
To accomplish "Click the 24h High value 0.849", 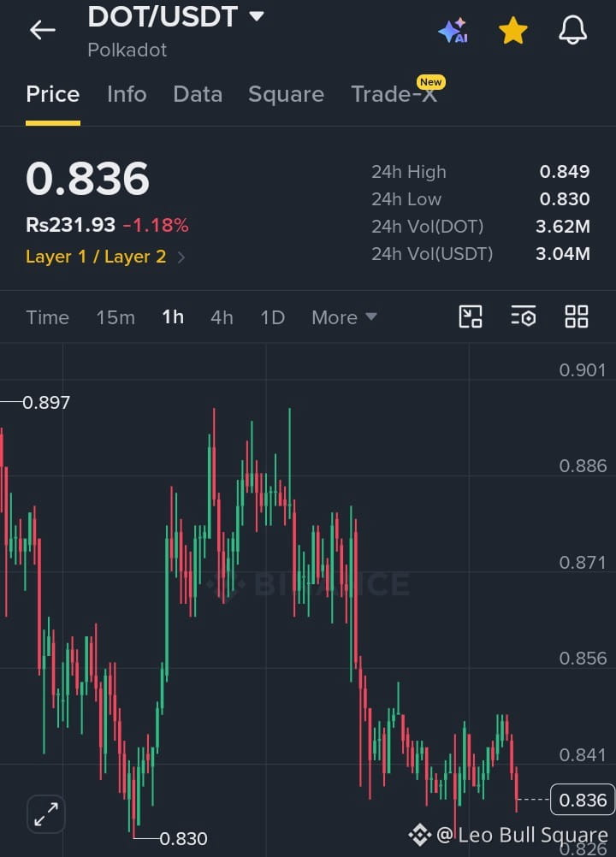I will click(x=565, y=172).
